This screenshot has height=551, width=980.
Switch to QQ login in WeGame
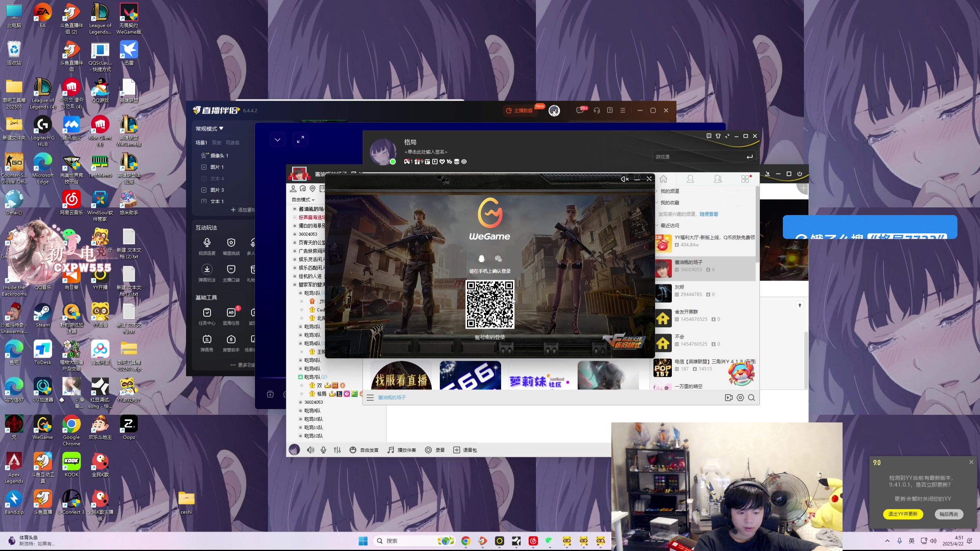coord(482,259)
